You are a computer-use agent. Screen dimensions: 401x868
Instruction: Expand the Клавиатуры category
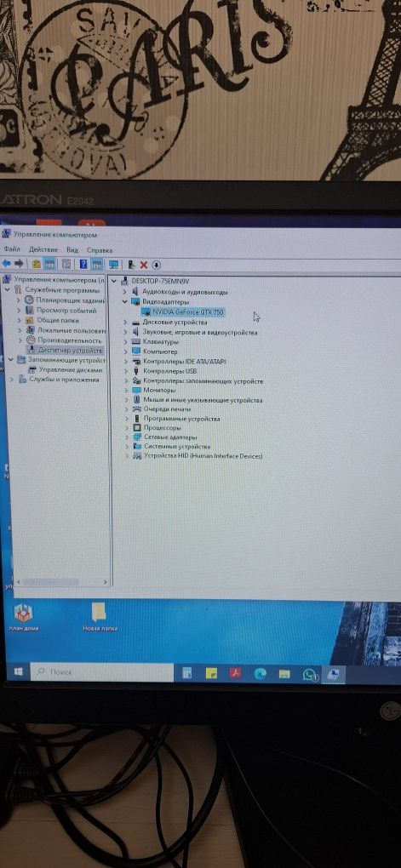pyautogui.click(x=125, y=342)
